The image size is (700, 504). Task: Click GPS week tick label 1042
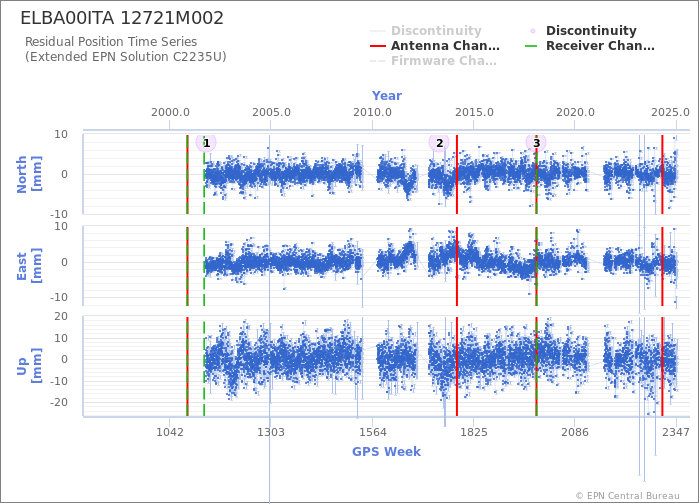(170, 432)
